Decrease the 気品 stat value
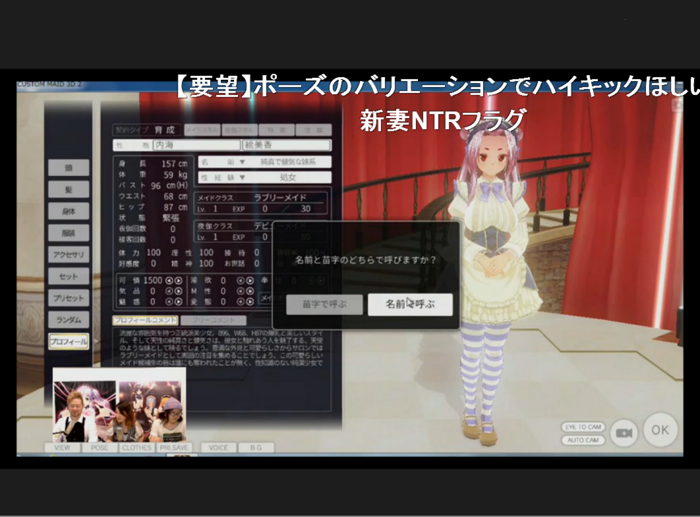The image size is (700, 517). pyautogui.click(x=169, y=291)
